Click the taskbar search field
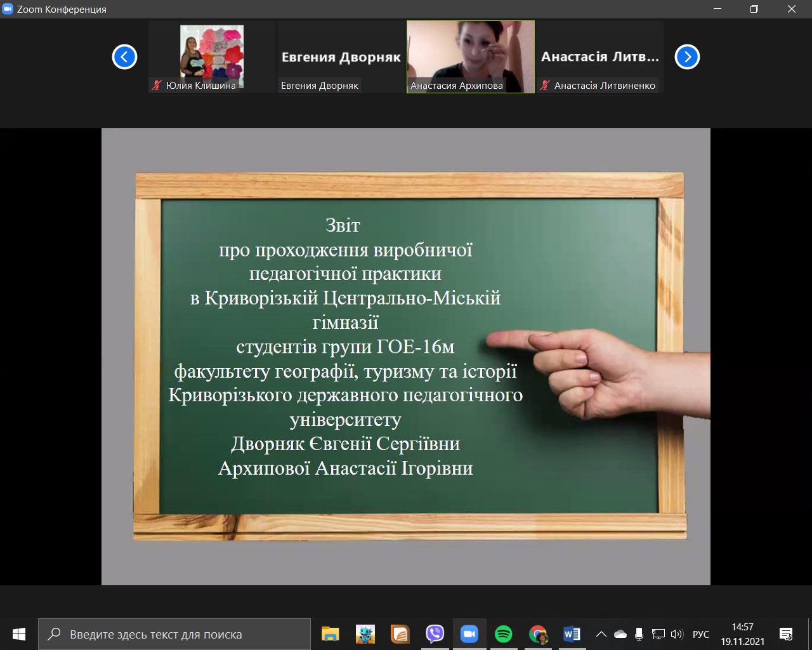The image size is (812, 650). [x=174, y=634]
